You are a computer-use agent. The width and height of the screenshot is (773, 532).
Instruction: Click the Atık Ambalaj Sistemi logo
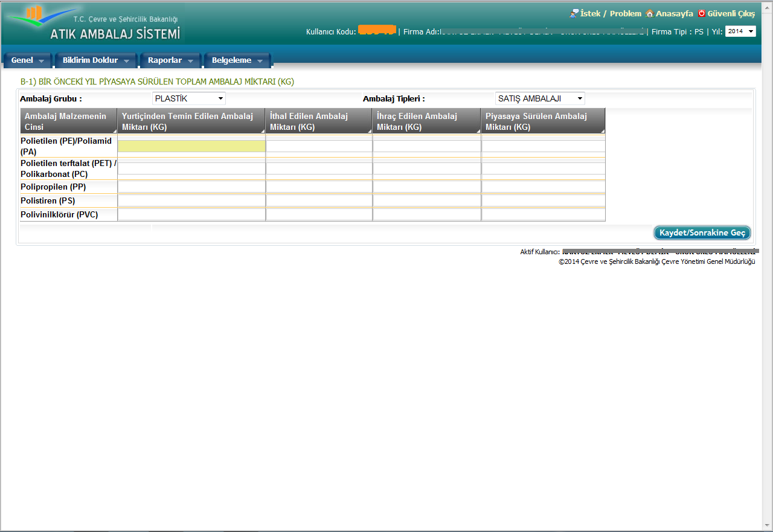coord(95,23)
